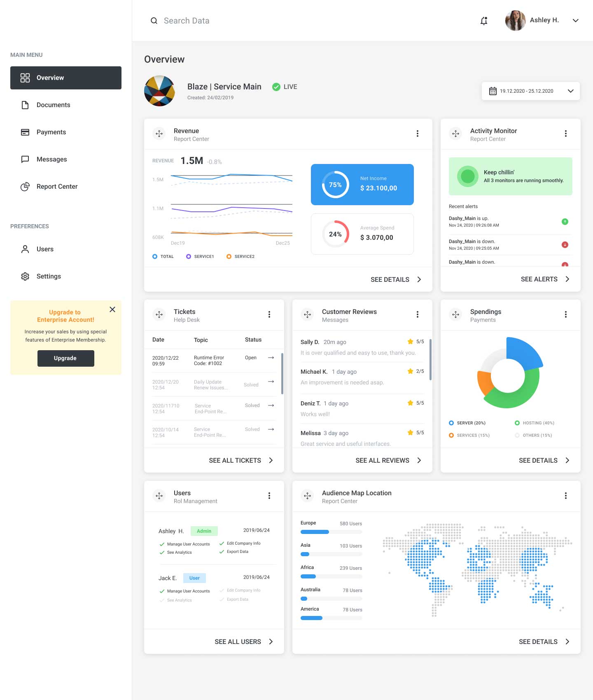The image size is (593, 700).
Task: Click arrow for Runtime Error ticket
Action: point(271,358)
